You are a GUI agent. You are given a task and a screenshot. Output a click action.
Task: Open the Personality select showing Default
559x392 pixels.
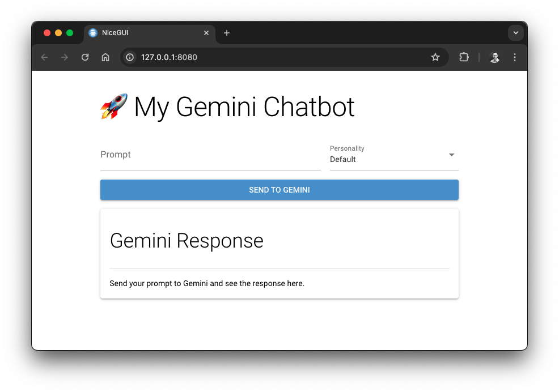tap(386, 159)
